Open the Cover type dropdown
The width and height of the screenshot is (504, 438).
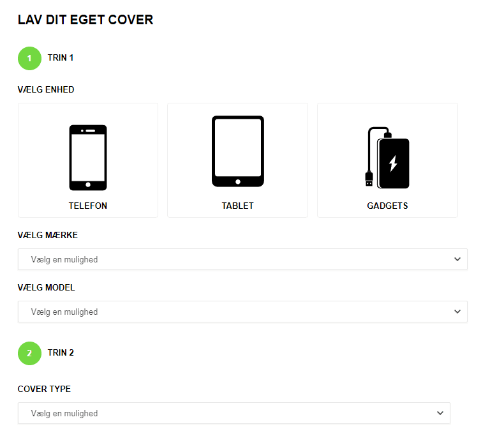click(233, 413)
